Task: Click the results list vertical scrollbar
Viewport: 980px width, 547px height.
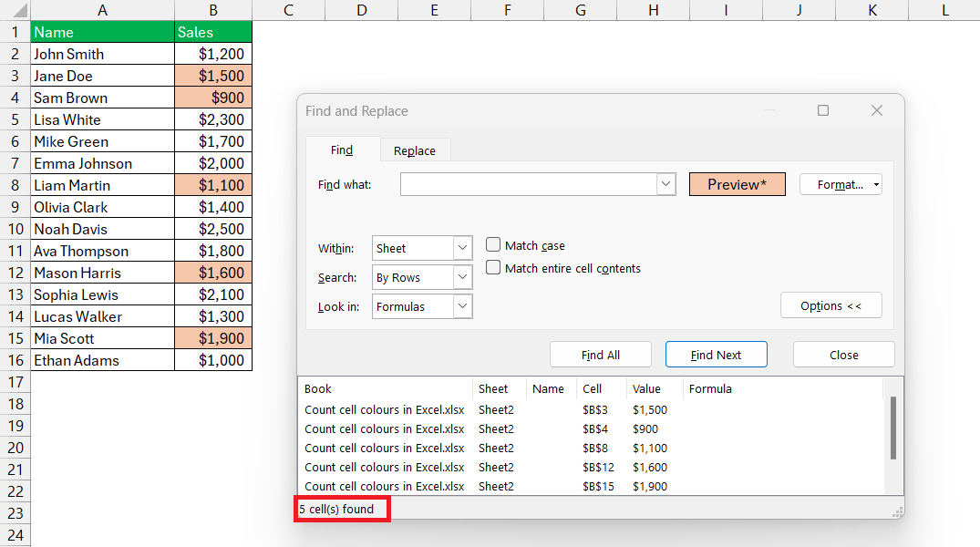Action: click(x=893, y=428)
